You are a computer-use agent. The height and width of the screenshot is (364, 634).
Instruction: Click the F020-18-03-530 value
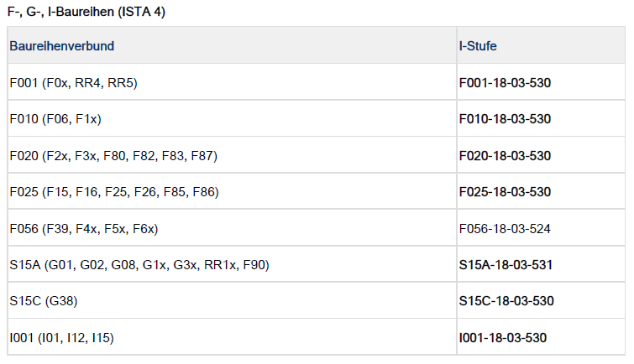pyautogui.click(x=505, y=156)
